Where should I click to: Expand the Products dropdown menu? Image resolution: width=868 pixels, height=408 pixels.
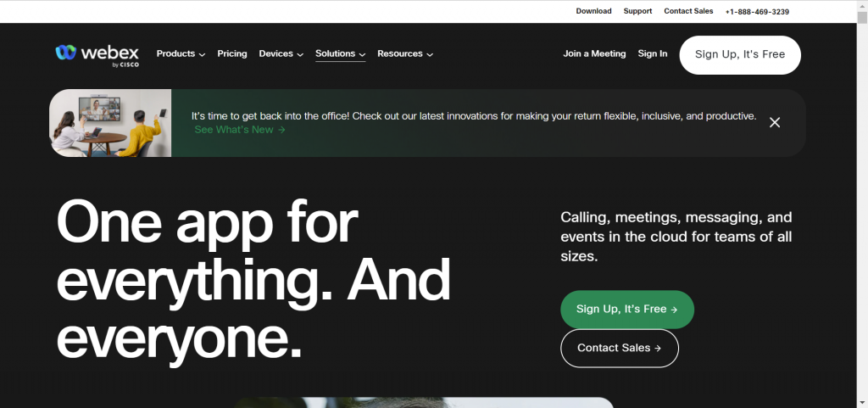tap(181, 53)
